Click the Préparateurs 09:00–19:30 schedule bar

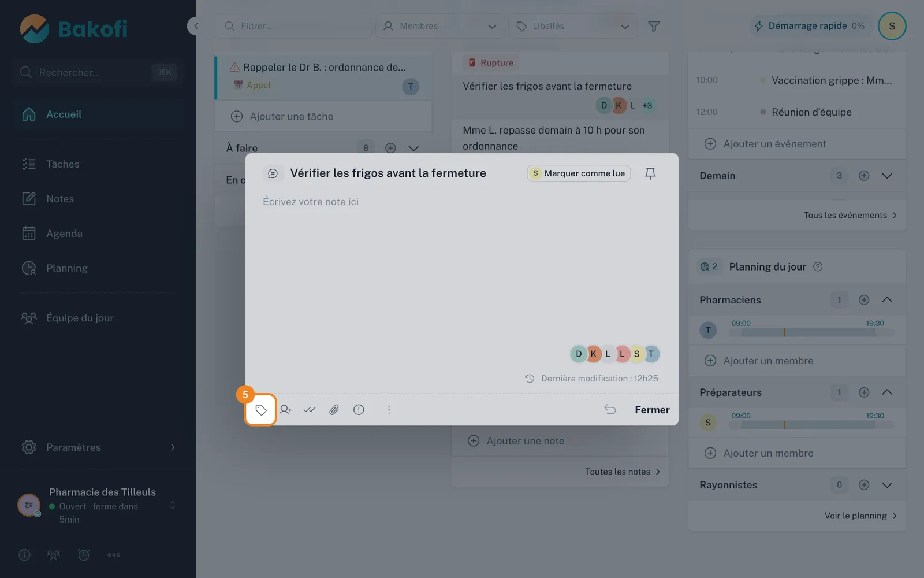coord(811,425)
